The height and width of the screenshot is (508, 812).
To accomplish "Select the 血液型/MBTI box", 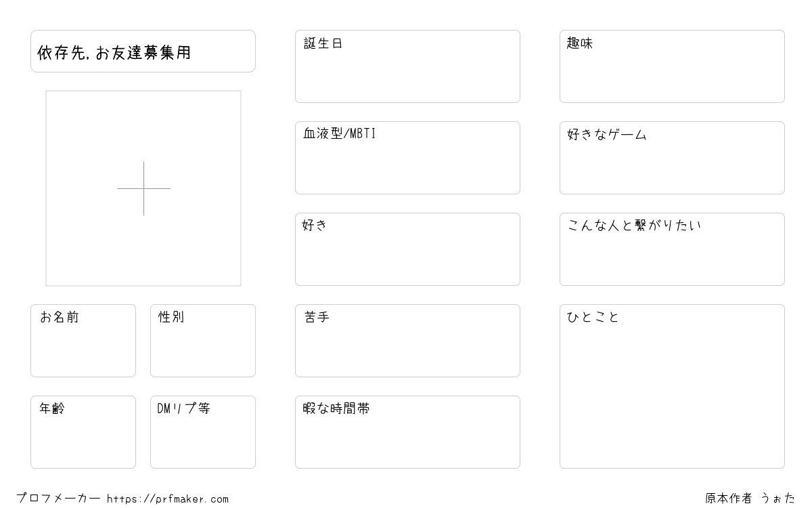I will tap(407, 158).
